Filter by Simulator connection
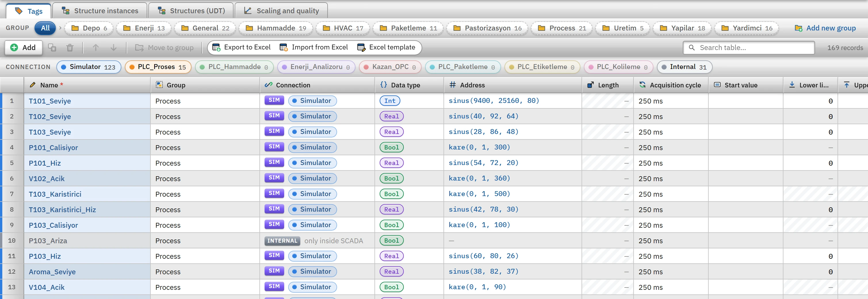868x299 pixels. coord(89,67)
